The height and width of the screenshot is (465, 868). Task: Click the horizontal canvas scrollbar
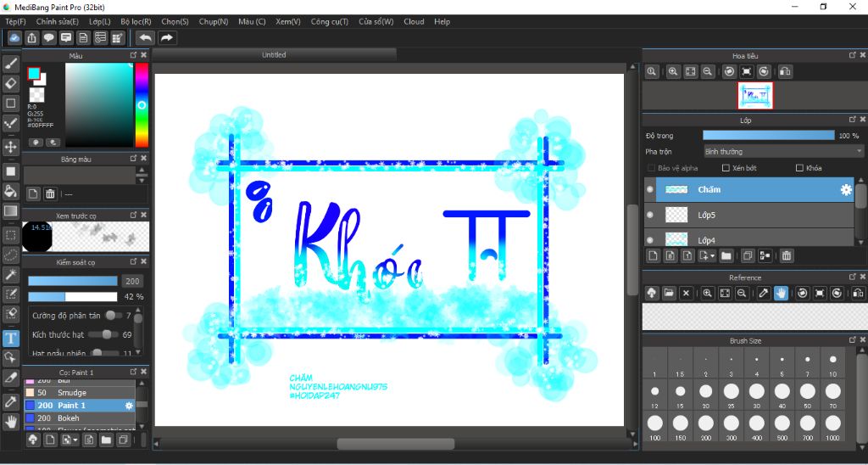tap(395, 444)
